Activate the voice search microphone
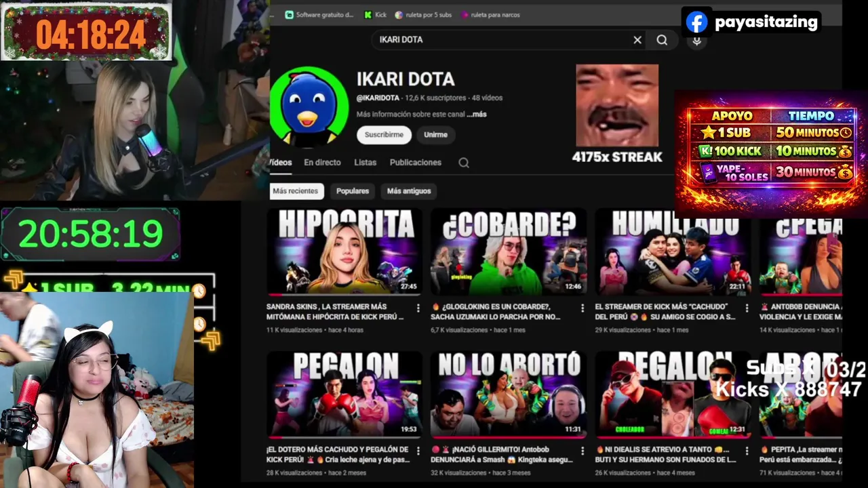868x488 pixels. pyautogui.click(x=696, y=41)
